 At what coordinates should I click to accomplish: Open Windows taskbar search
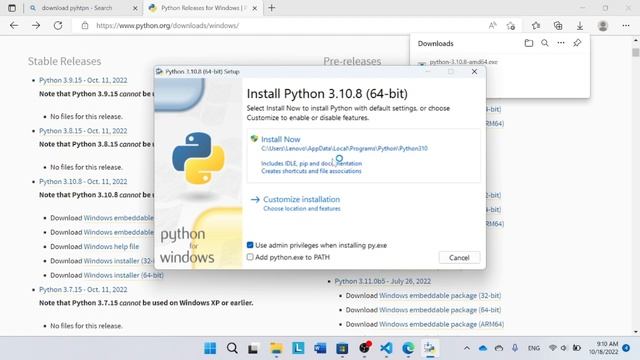pos(232,348)
